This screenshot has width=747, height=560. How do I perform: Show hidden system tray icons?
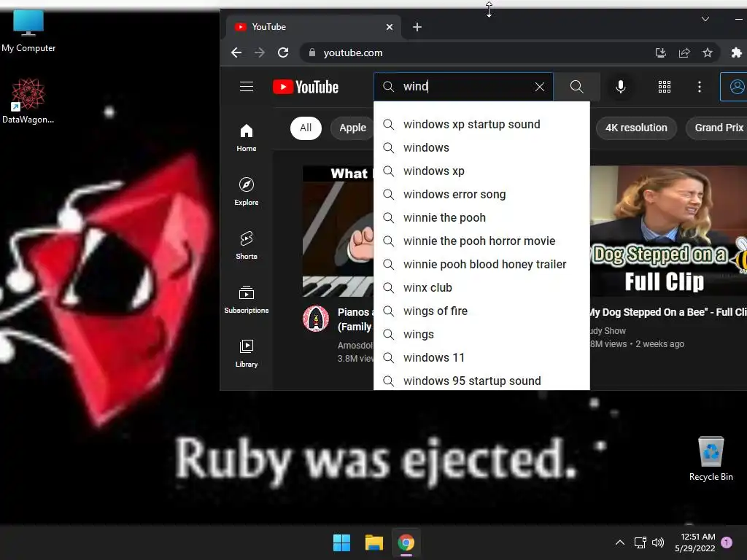620,542
